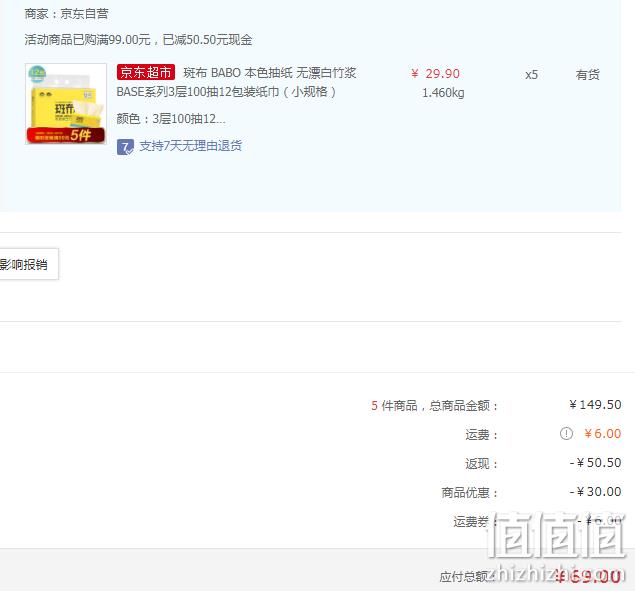This screenshot has height=591, width=635.
Task: Select total goods amount ¥149.50
Action: pos(595,405)
